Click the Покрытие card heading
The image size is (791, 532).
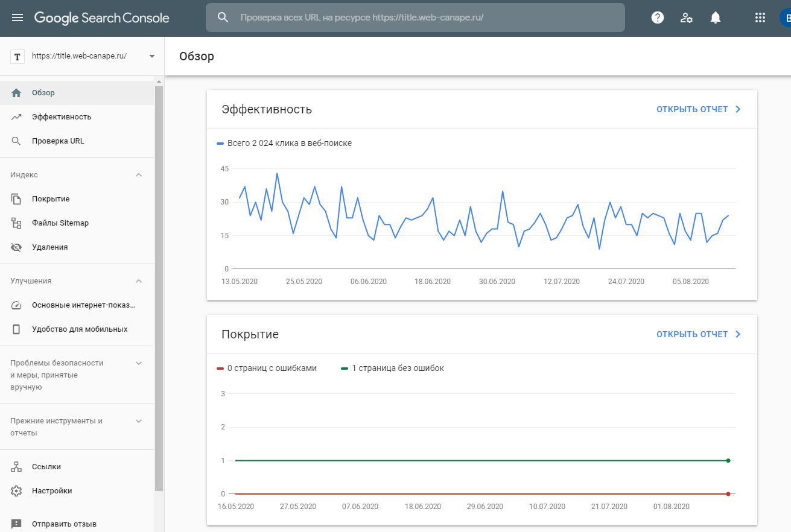point(250,334)
